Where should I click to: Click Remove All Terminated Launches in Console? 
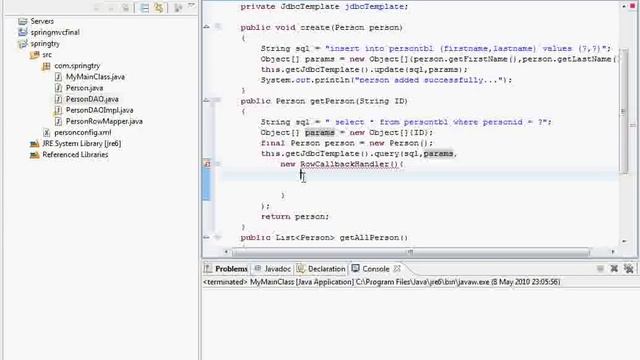coord(629,269)
